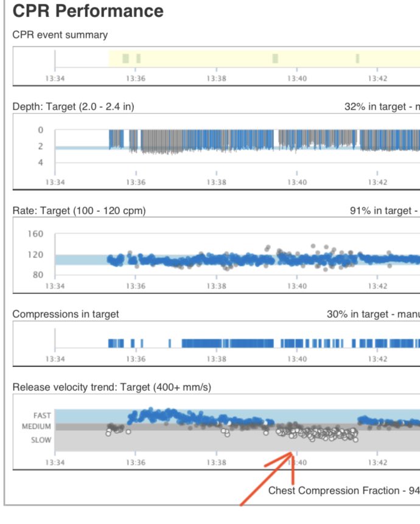Select the 160 value on the rate axis
Screen dimensions: 420x524
35,234
